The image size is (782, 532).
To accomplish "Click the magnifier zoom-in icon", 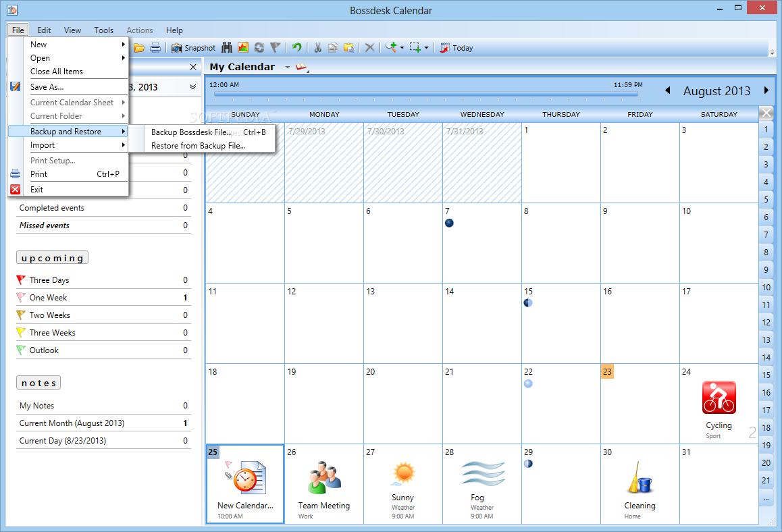I will tap(391, 47).
